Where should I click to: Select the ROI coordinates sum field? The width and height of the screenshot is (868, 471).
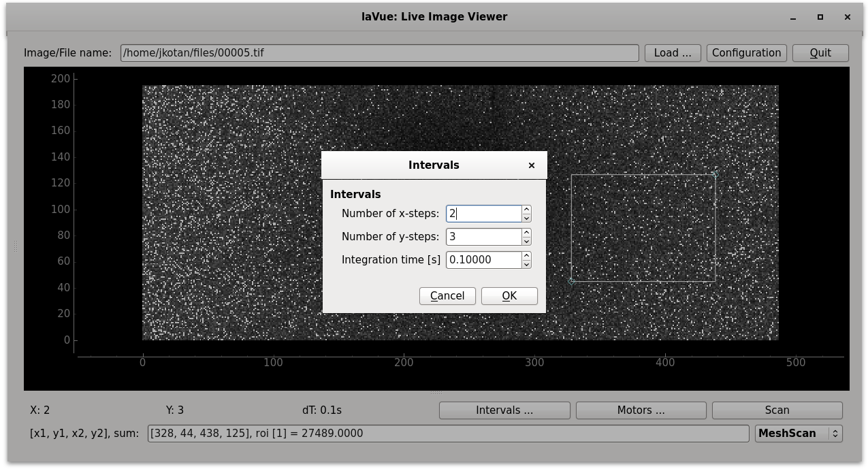448,434
